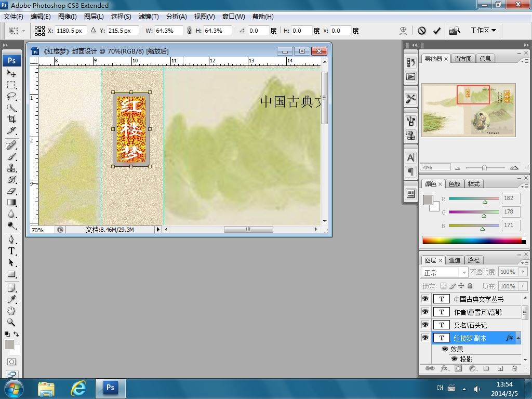Select the Pen tool
The width and height of the screenshot is (532, 399).
click(x=11, y=240)
